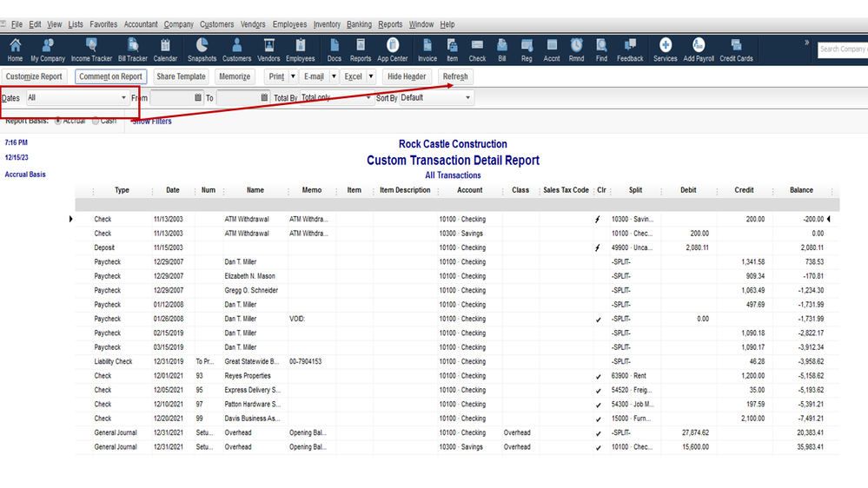Image resolution: width=868 pixels, height=488 pixels.
Task: Open the Item icon
Action: pyautogui.click(x=453, y=49)
